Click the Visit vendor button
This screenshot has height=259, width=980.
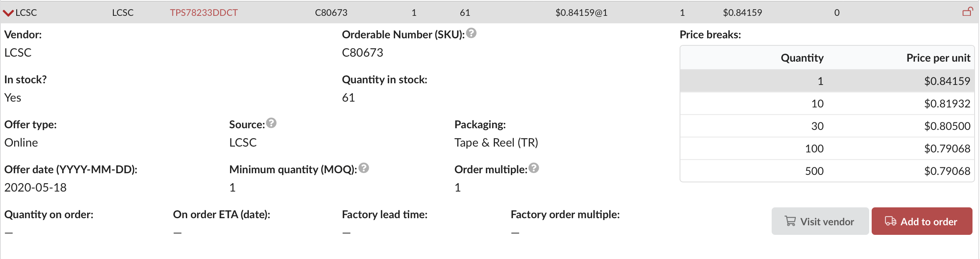[x=820, y=221]
